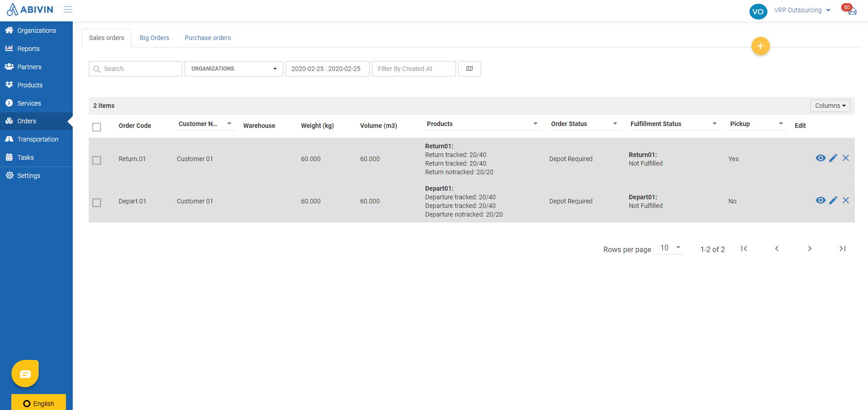Click the Warehouse column header
868x410 pixels.
click(x=259, y=126)
